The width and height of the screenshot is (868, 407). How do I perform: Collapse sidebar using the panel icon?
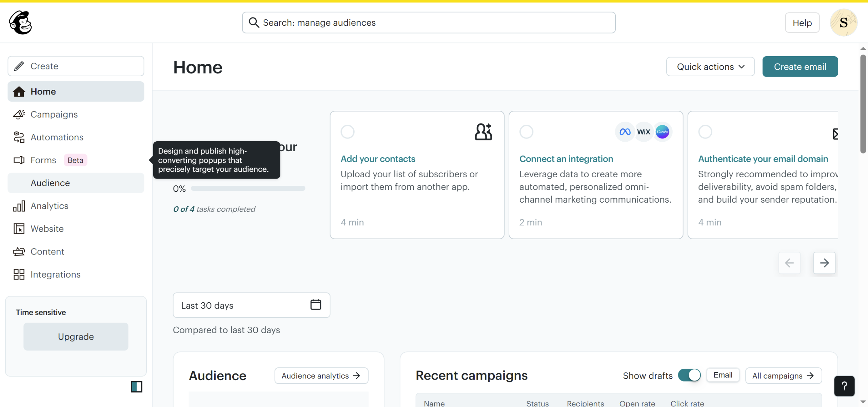[x=136, y=387]
